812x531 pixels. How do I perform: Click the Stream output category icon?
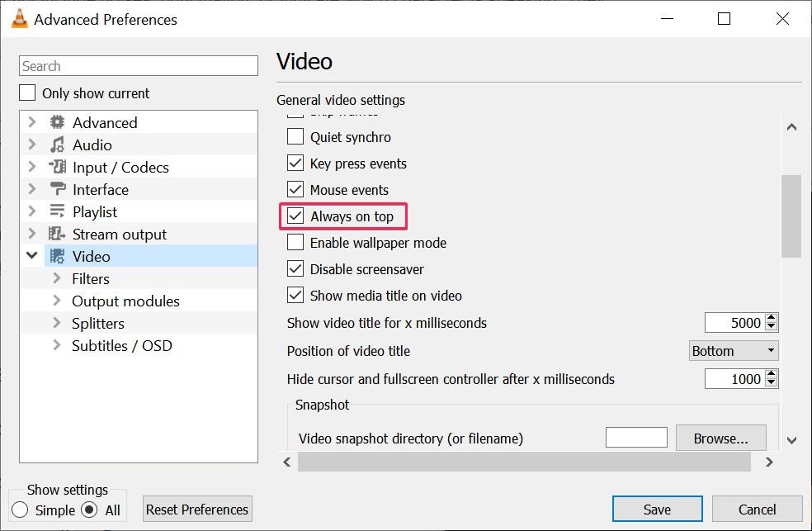point(59,234)
